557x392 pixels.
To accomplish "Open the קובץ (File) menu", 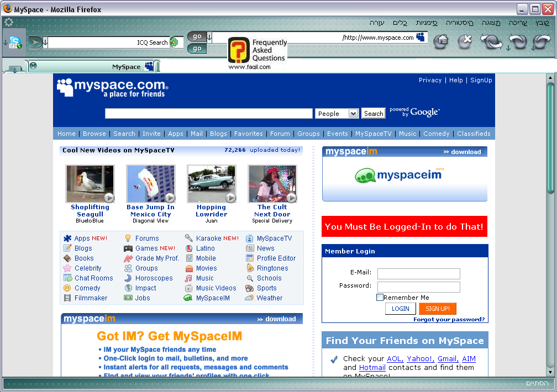I will click(x=542, y=23).
